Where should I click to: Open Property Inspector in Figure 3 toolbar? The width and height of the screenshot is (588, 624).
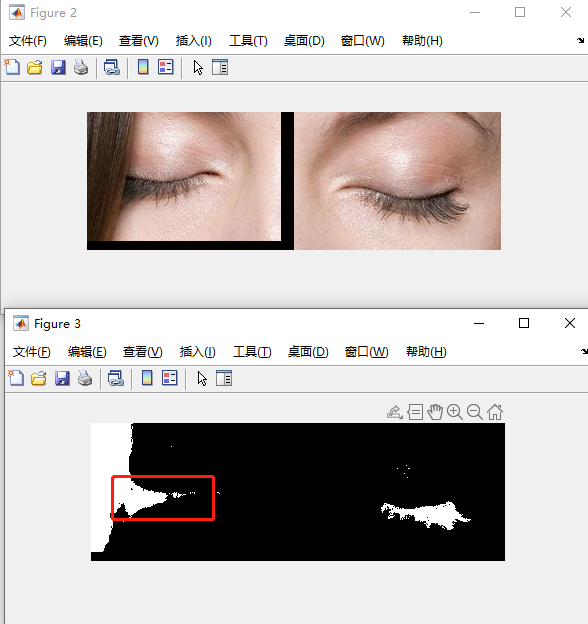[224, 378]
